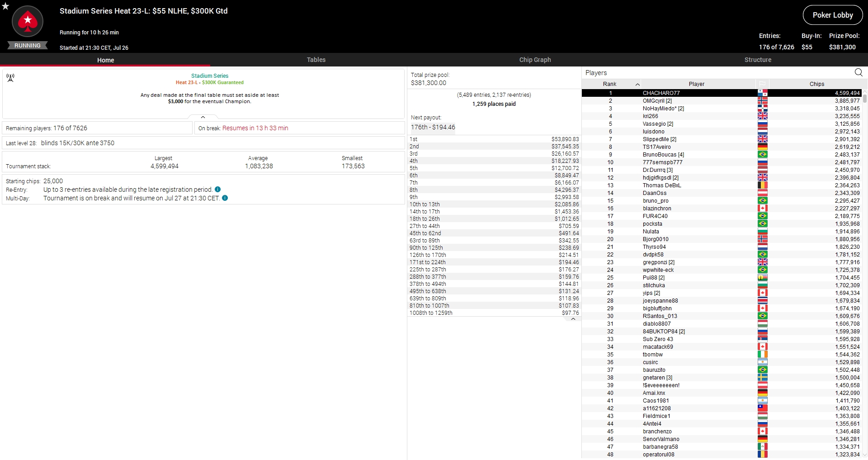This screenshot has width=868, height=460.
Task: Click the favorite star icon
Action: tap(5, 6)
